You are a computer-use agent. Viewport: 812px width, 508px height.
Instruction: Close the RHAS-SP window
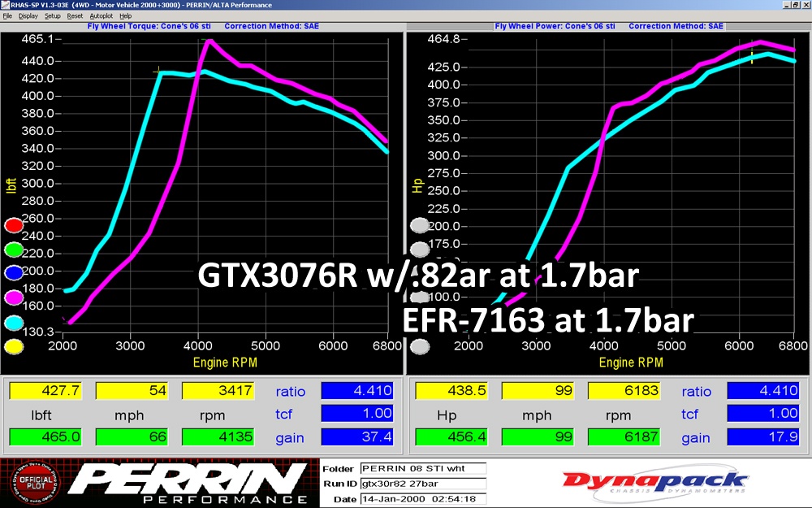pyautogui.click(x=806, y=5)
